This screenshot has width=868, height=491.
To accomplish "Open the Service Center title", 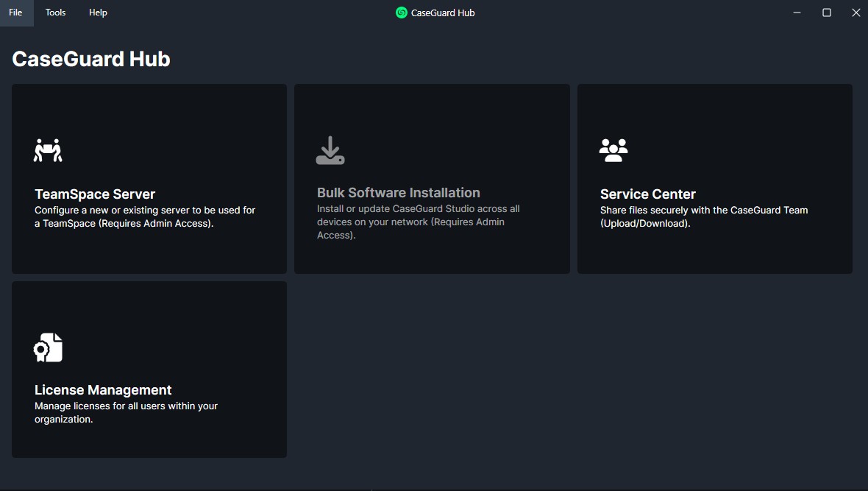I will tap(647, 194).
